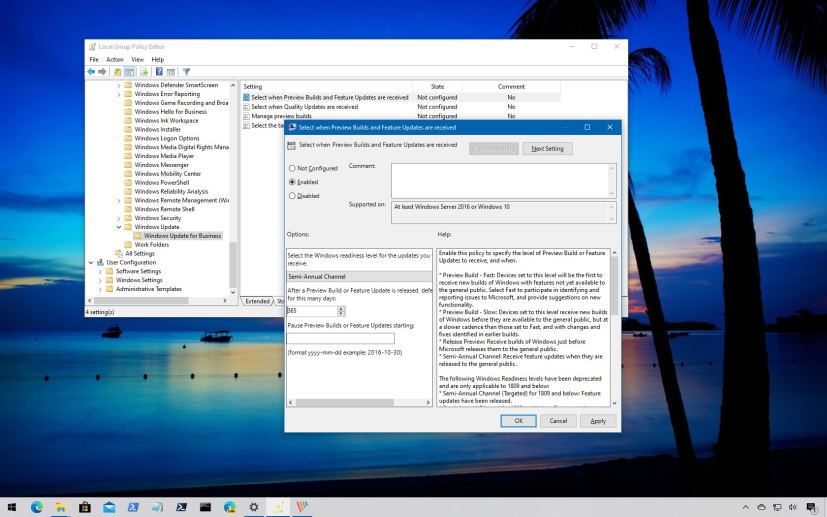Open the Mail app from the taskbar
Screen dimensions: 827x517
coord(109,508)
